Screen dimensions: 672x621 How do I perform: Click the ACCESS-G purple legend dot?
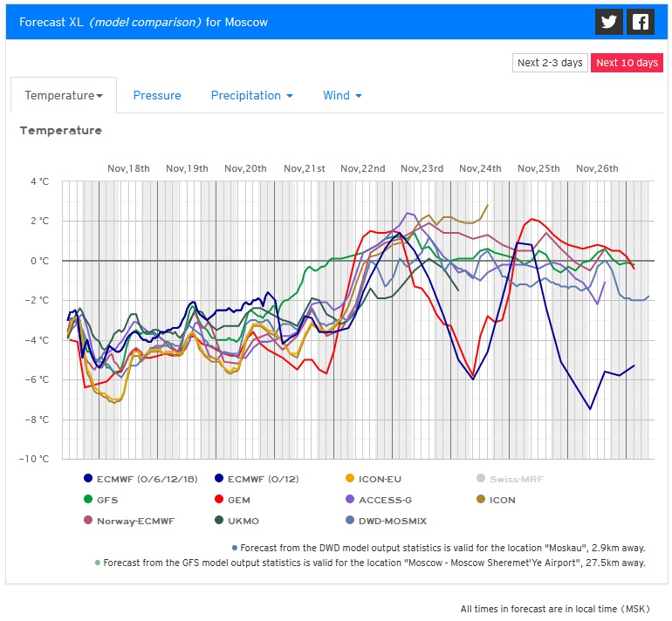click(x=351, y=500)
